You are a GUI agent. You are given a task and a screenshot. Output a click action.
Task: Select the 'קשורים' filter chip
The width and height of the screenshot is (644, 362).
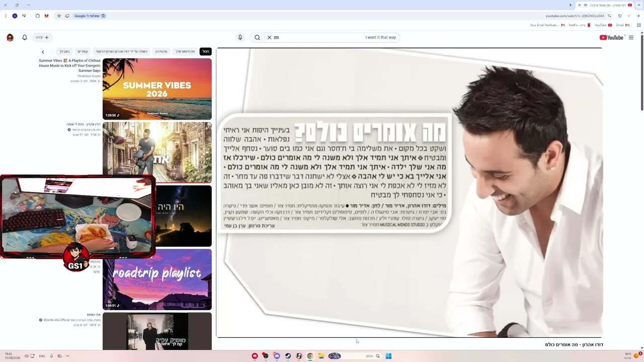83,51
